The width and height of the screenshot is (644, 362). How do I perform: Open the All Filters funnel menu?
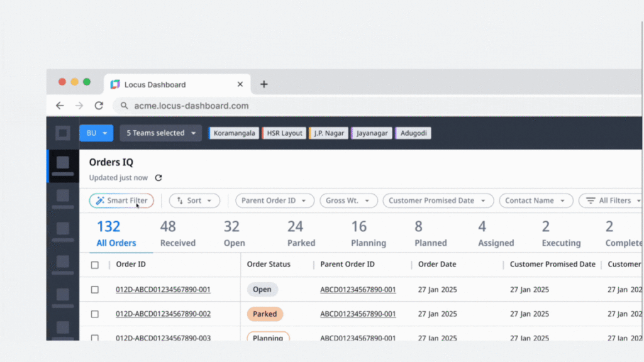coord(610,200)
